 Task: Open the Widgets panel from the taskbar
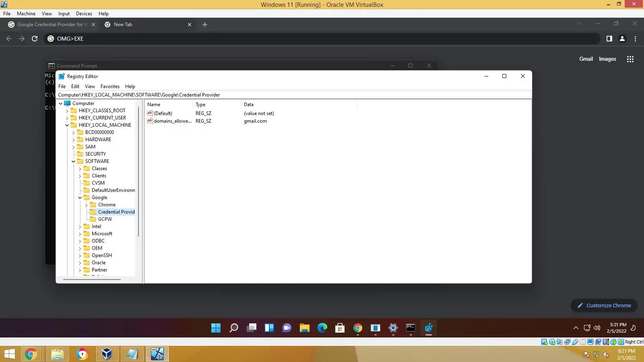coord(269,328)
